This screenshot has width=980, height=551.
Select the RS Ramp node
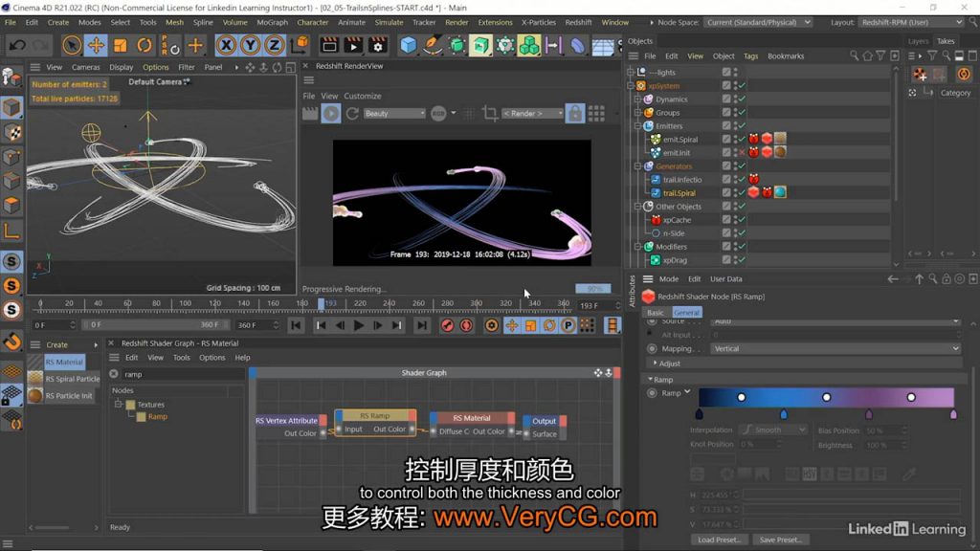click(375, 422)
